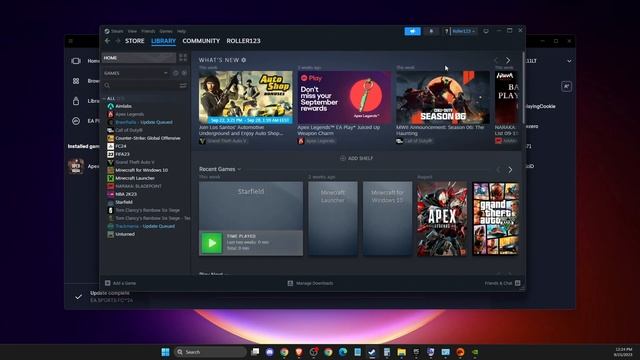Open the blue announcements megaphone button
640x360 pixels.
[x=412, y=31]
